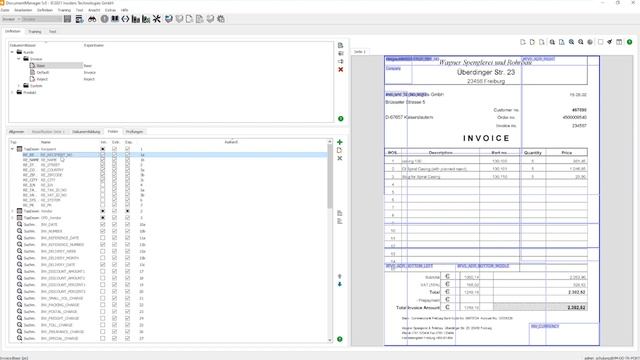Collapse the Invoice folder in class tree
Image resolution: width=640 pixels, height=360 pixels.
pyautogui.click(x=19, y=59)
